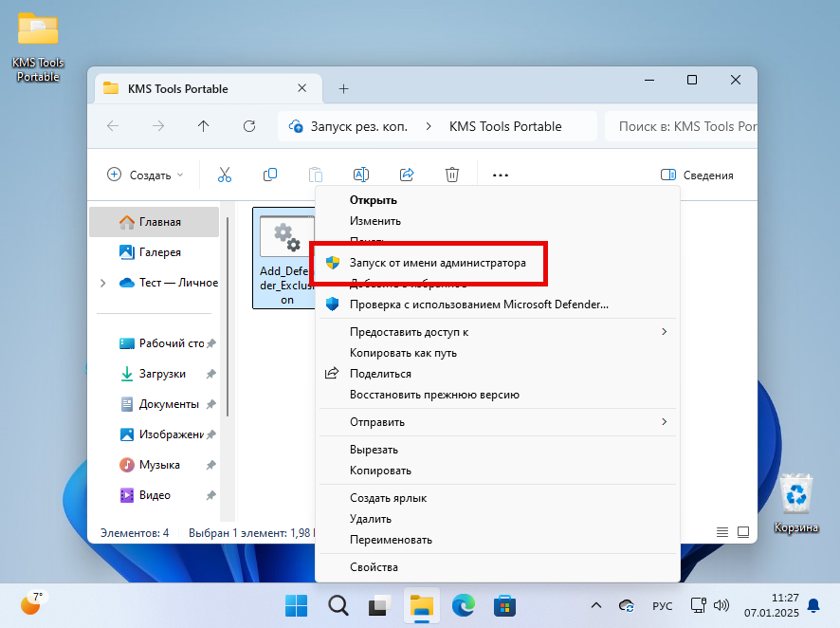
Task: Switch to details list view in status bar
Action: (722, 532)
